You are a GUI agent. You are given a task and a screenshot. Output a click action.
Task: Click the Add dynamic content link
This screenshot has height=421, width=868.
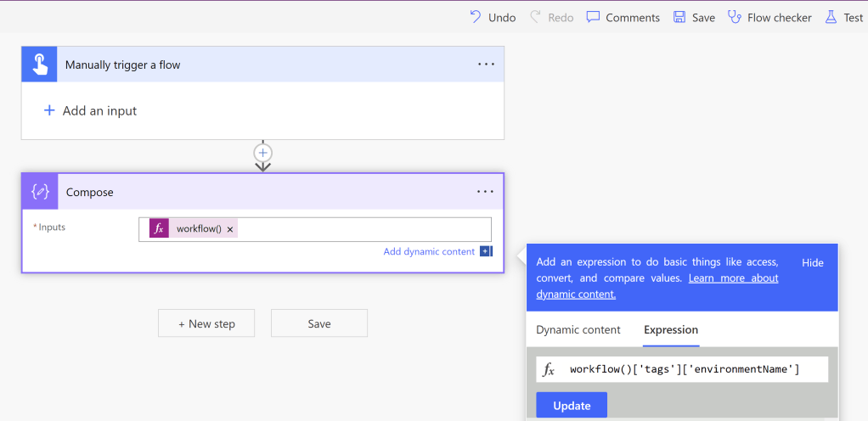(429, 251)
